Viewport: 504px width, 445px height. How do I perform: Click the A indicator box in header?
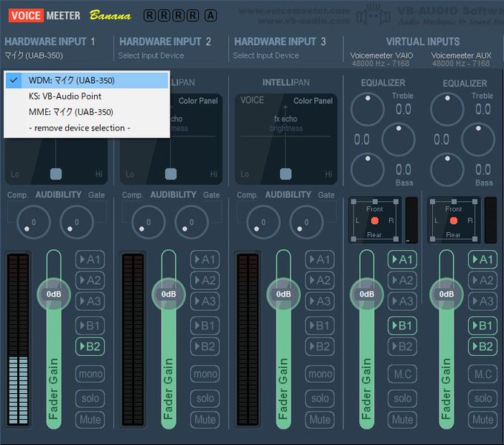point(210,15)
